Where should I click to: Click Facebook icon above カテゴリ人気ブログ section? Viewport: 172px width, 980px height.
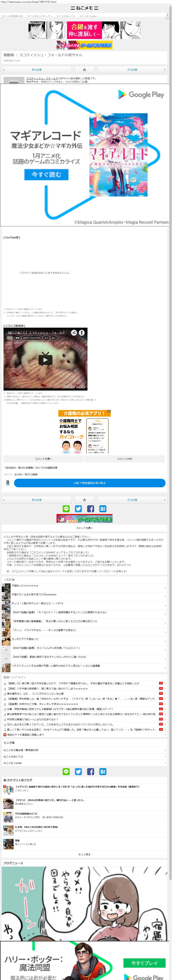click(x=90, y=771)
